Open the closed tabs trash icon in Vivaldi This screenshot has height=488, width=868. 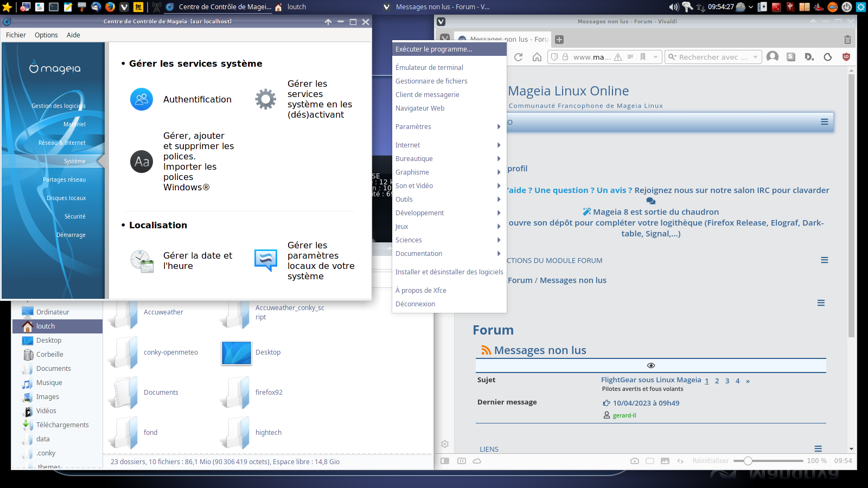tap(847, 40)
